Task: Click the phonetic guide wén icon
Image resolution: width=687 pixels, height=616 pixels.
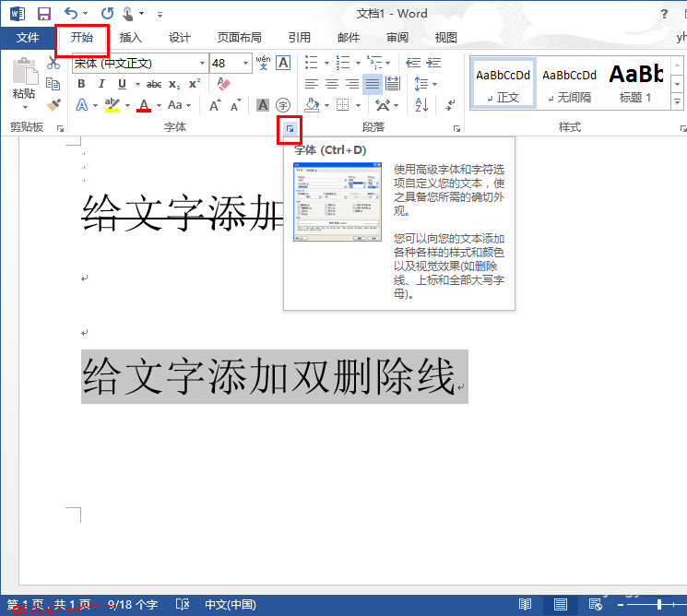Action: (263, 63)
